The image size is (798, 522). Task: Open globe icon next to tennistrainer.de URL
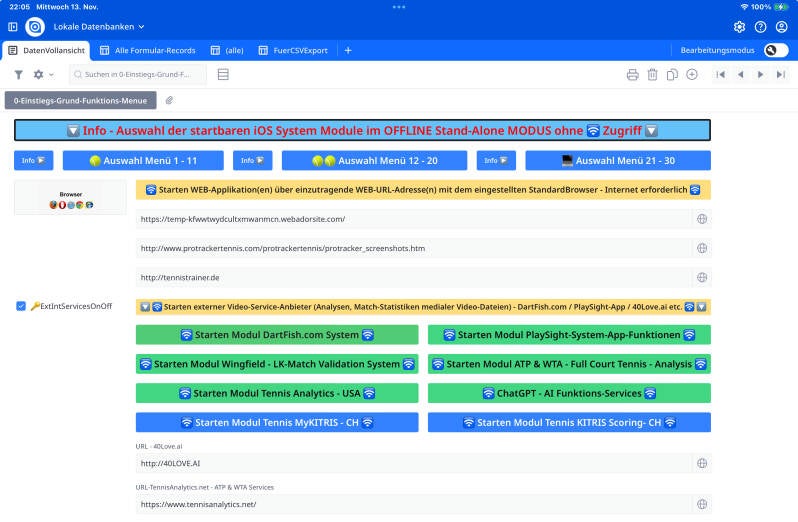pyautogui.click(x=702, y=278)
